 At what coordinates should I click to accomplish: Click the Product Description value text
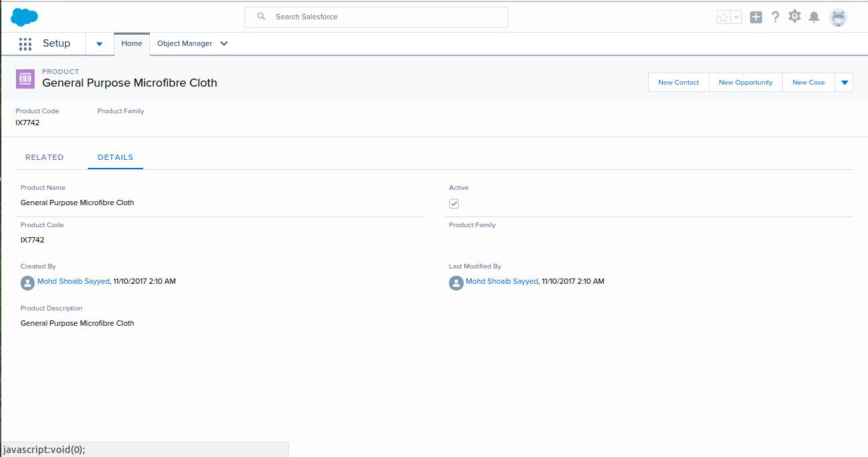[x=77, y=323]
